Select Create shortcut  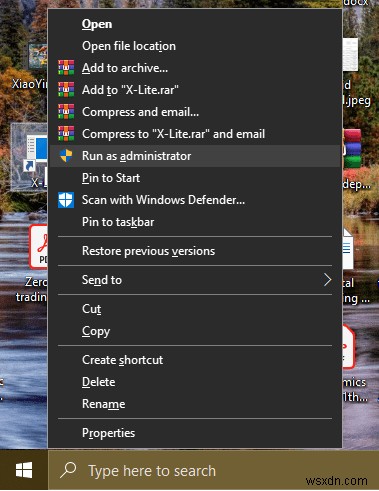tap(195, 360)
